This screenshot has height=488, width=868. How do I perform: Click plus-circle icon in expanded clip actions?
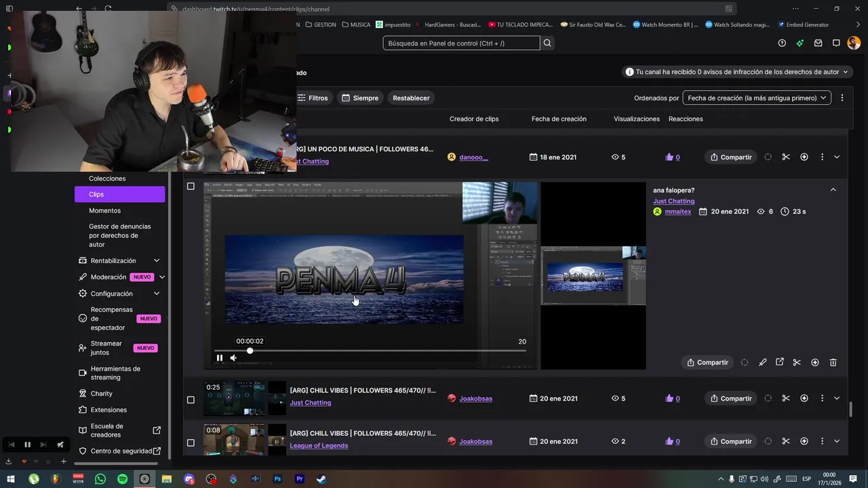coord(815,363)
